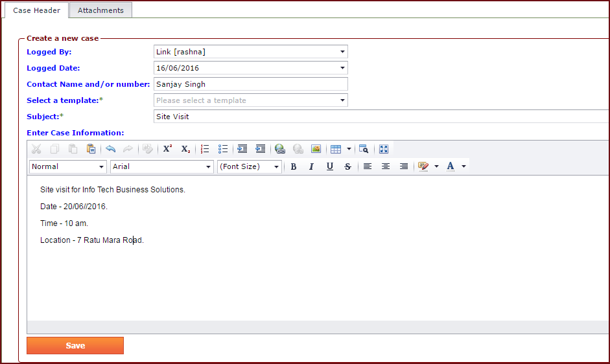Undo the last edit
610x364 pixels.
pyautogui.click(x=110, y=149)
